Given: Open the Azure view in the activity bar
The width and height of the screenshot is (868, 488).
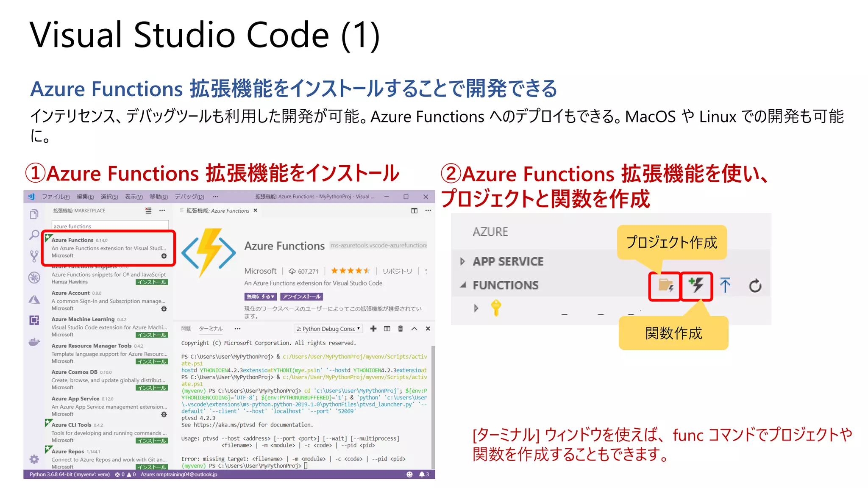Looking at the screenshot, I should click(x=34, y=299).
